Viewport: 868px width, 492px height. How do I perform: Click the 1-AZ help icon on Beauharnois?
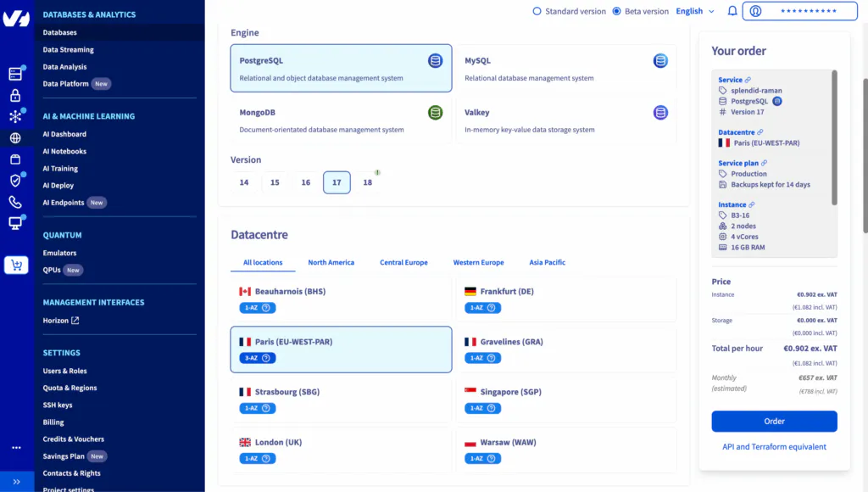pyautogui.click(x=265, y=307)
